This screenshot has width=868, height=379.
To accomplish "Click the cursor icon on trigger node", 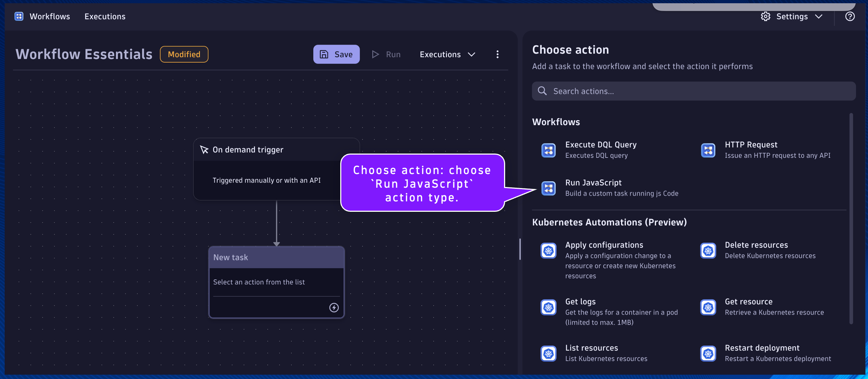I will (x=204, y=150).
